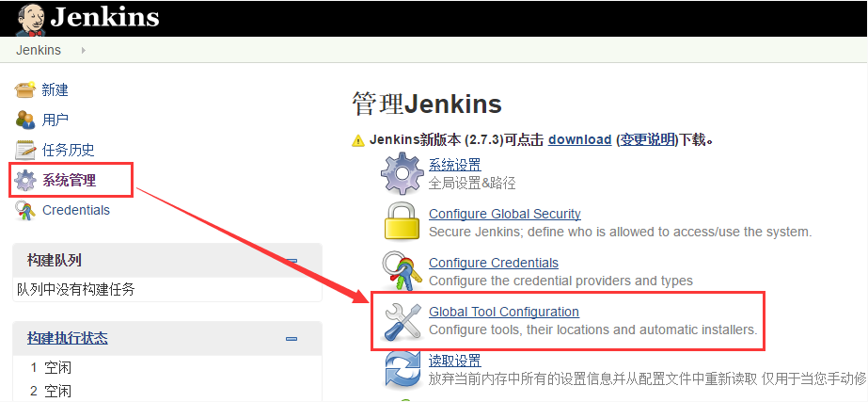Click the Jenkins header title text
This screenshot has width=868, height=402.
pyautogui.click(x=104, y=18)
